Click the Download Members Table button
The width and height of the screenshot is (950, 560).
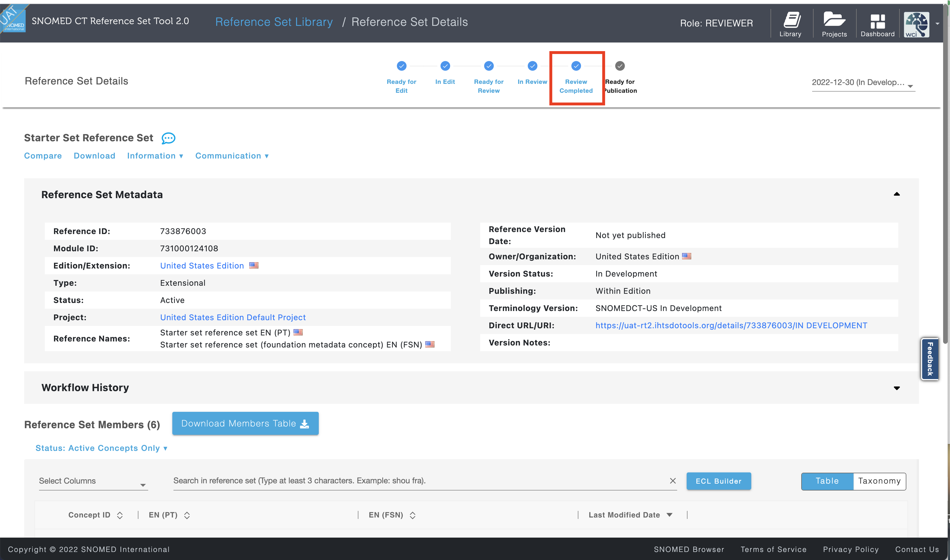tap(245, 423)
